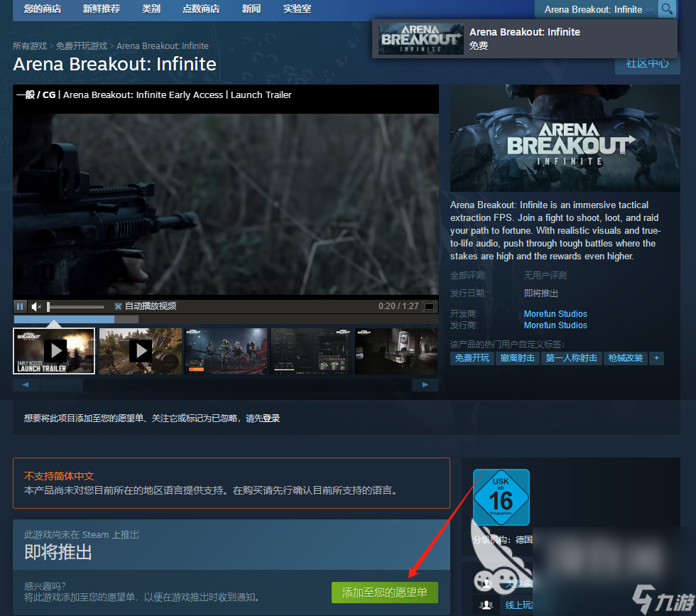Click the search magnifier icon
696x616 pixels.
click(x=667, y=9)
